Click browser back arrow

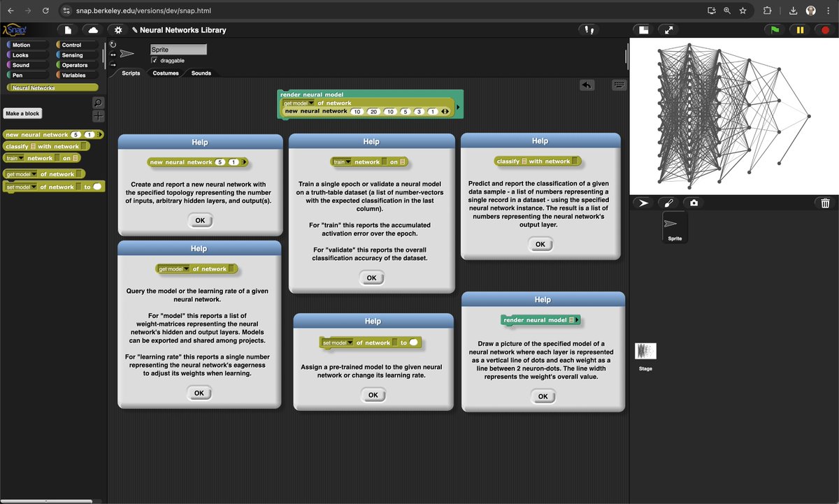[10, 10]
